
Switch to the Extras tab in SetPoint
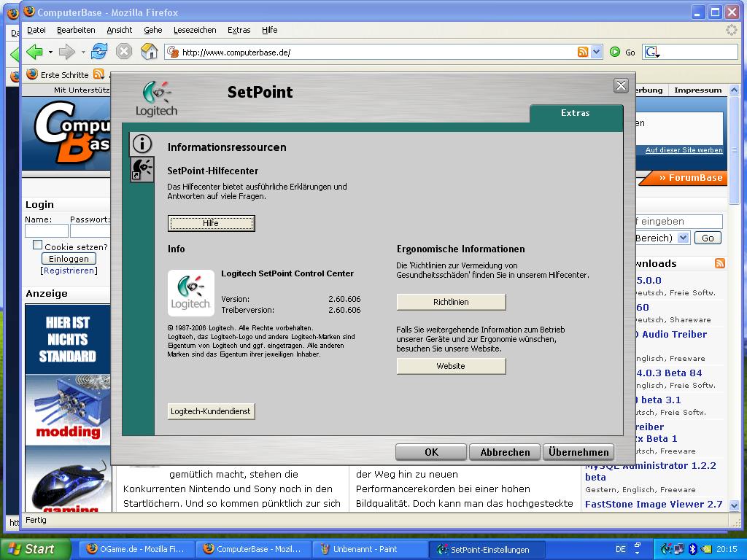(576, 113)
